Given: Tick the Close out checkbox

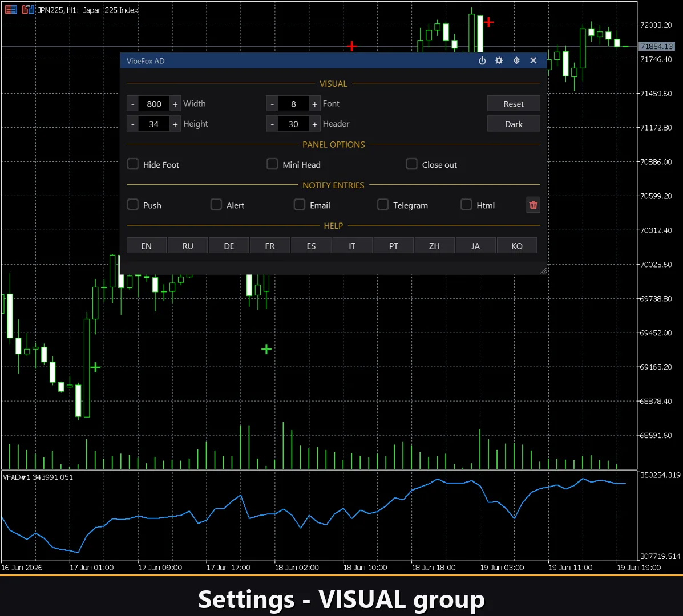Looking at the screenshot, I should pos(411,164).
